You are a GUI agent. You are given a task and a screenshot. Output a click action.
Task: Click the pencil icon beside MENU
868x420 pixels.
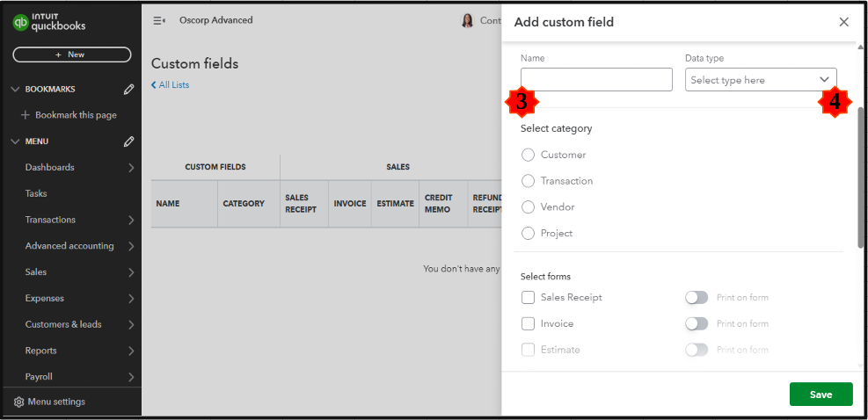tap(129, 141)
